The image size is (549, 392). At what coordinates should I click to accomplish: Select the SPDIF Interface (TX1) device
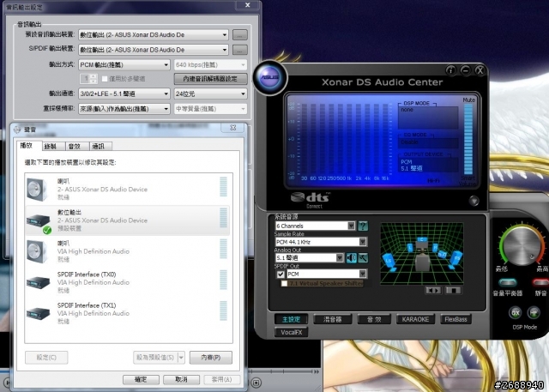pos(128,313)
